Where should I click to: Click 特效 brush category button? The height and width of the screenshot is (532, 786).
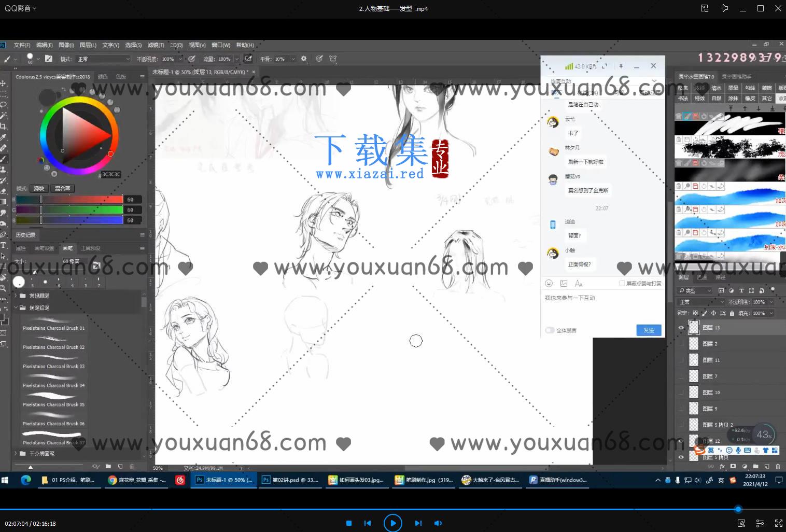pos(700,98)
